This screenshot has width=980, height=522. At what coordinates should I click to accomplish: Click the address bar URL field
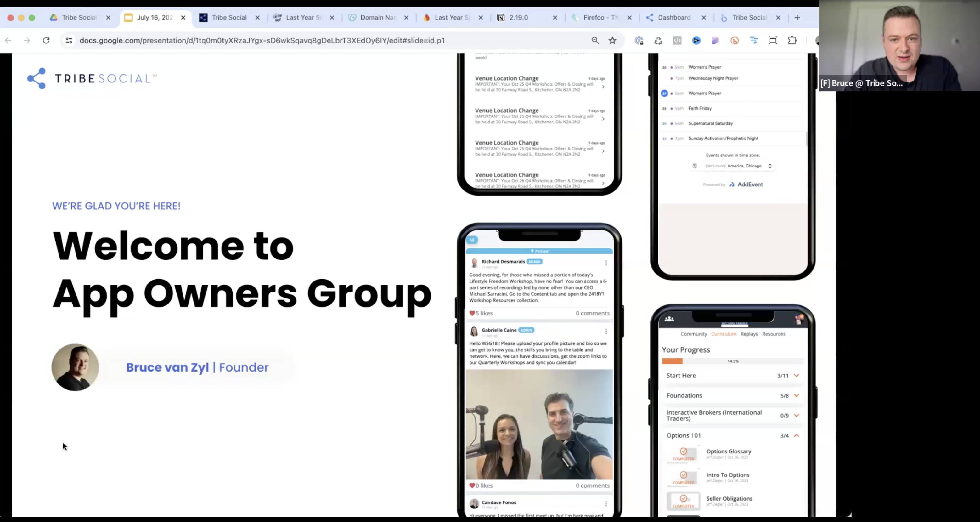[262, 40]
